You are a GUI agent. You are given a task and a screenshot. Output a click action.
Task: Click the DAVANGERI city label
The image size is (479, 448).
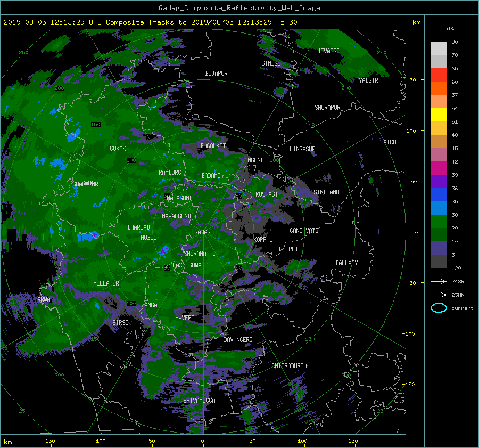coord(238,340)
